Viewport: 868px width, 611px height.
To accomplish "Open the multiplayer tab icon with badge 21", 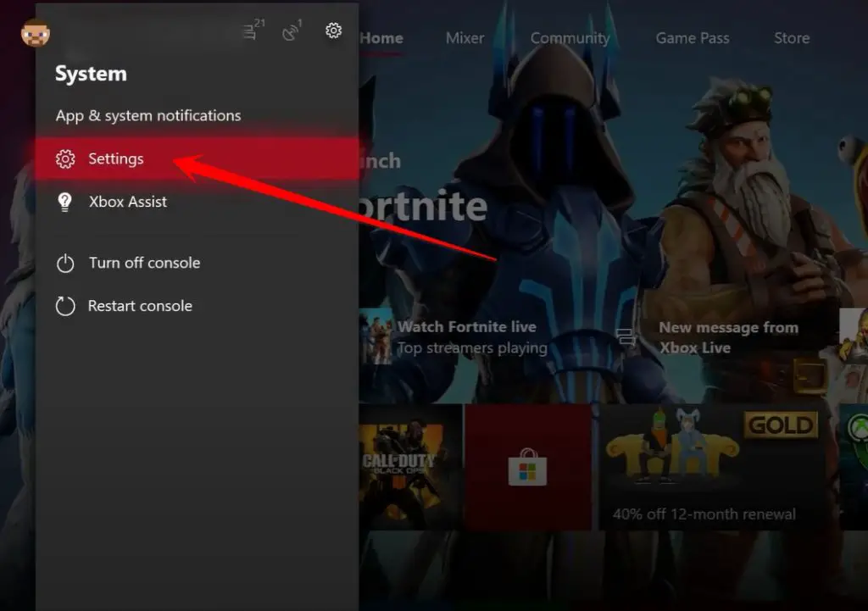I will coord(253,30).
